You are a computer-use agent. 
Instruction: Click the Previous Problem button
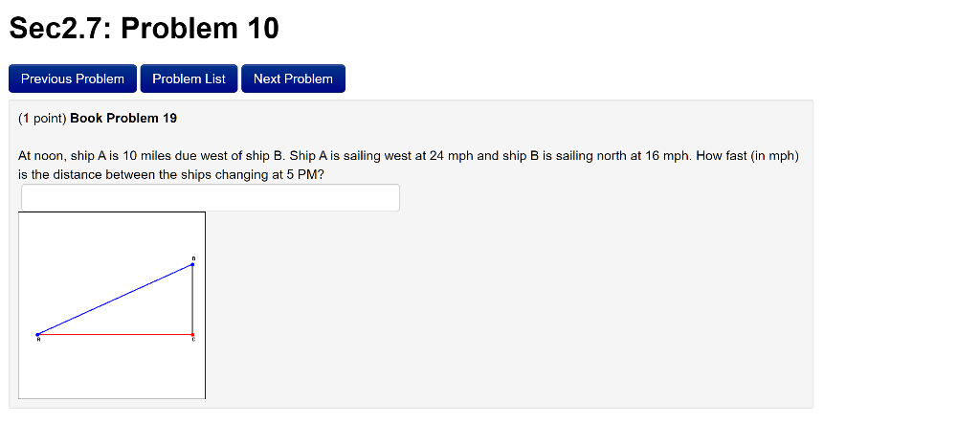pyautogui.click(x=73, y=78)
